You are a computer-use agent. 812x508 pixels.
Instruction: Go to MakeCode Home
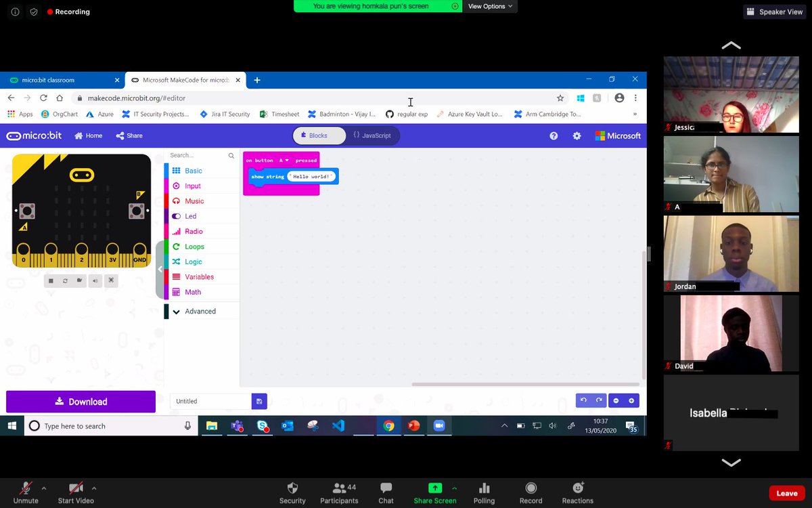[x=89, y=135]
